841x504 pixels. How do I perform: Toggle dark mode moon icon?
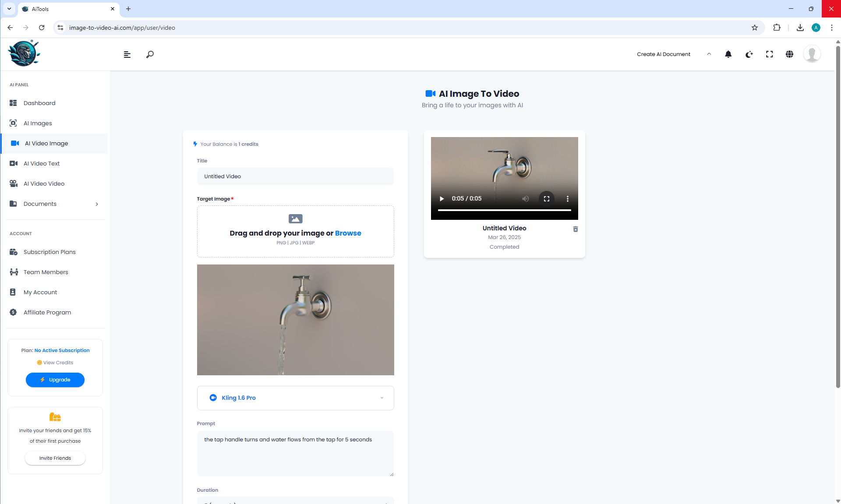(x=749, y=54)
